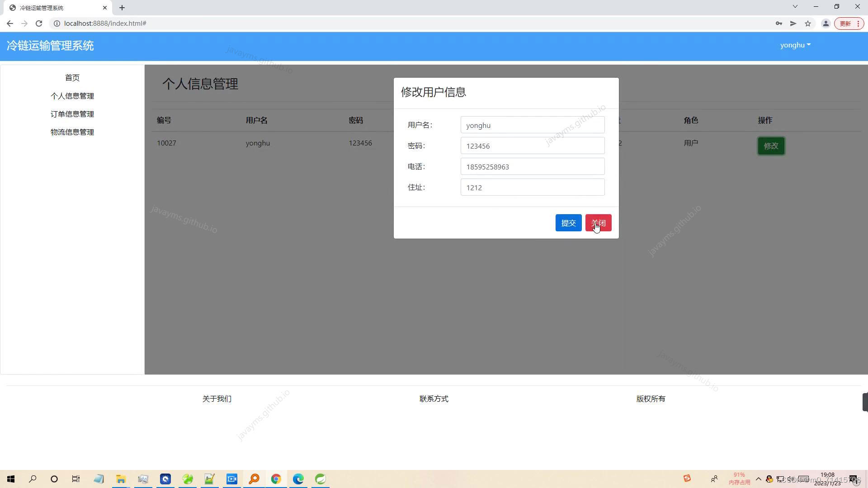This screenshot has width=868, height=488.
Task: Switch to the 冷链运输管理系统 browser tab
Action: pos(54,7)
